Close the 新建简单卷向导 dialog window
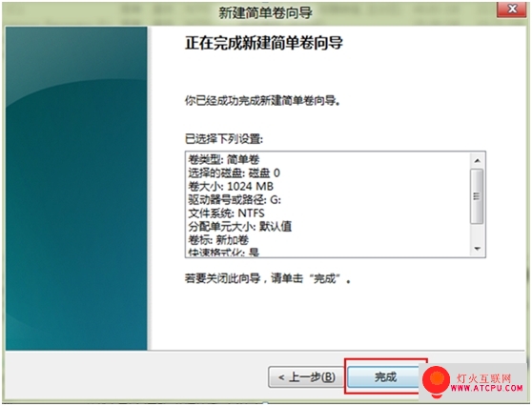 (512, 10)
